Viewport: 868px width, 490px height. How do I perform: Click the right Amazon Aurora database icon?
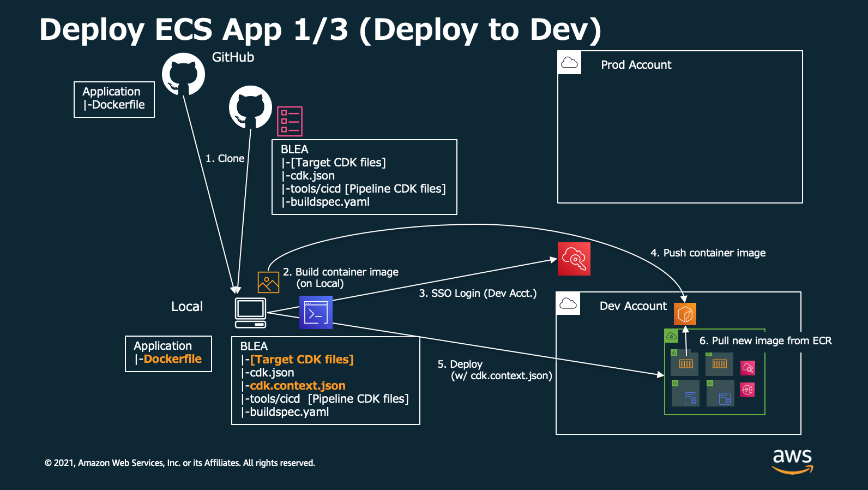pos(725,399)
